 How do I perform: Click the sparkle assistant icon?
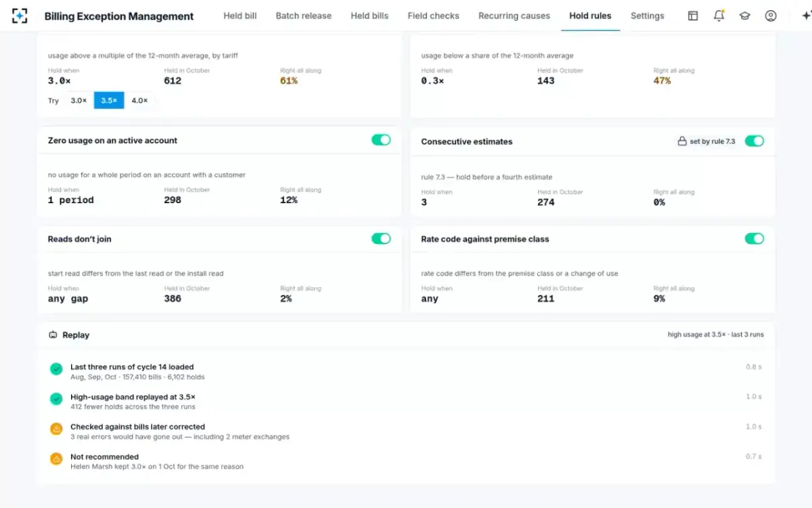pos(806,16)
